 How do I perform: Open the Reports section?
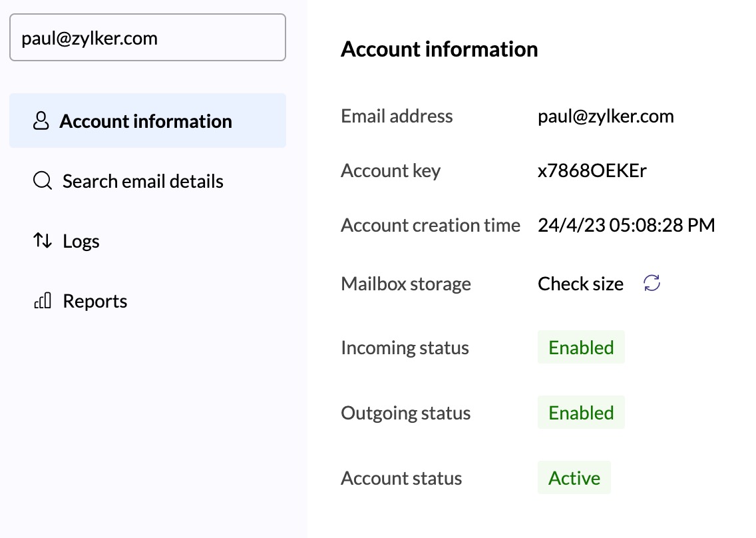tap(94, 301)
